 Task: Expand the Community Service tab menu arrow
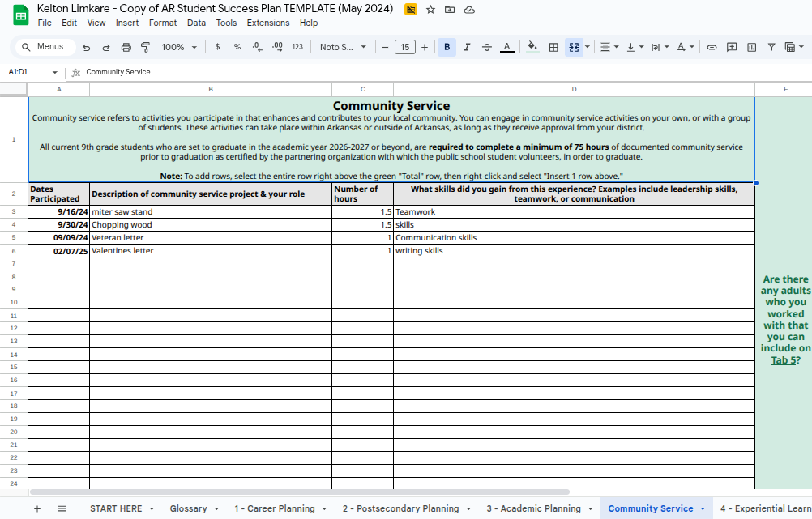703,508
